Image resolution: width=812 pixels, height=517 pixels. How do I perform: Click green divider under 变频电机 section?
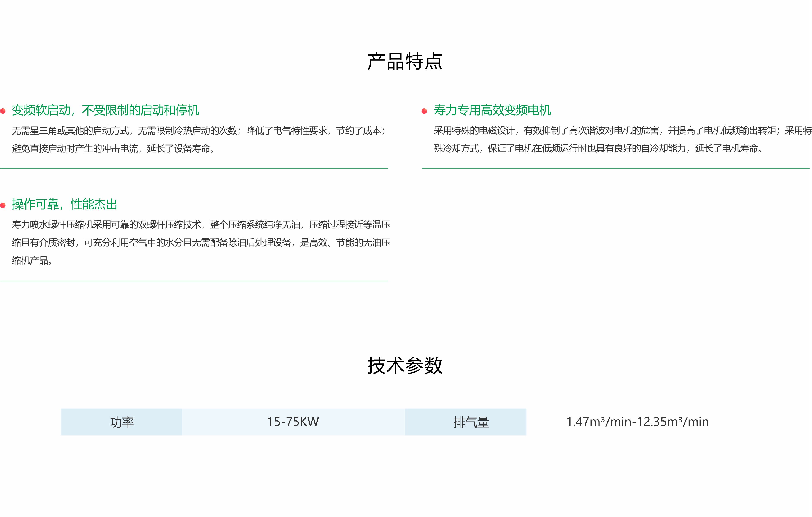click(x=615, y=168)
